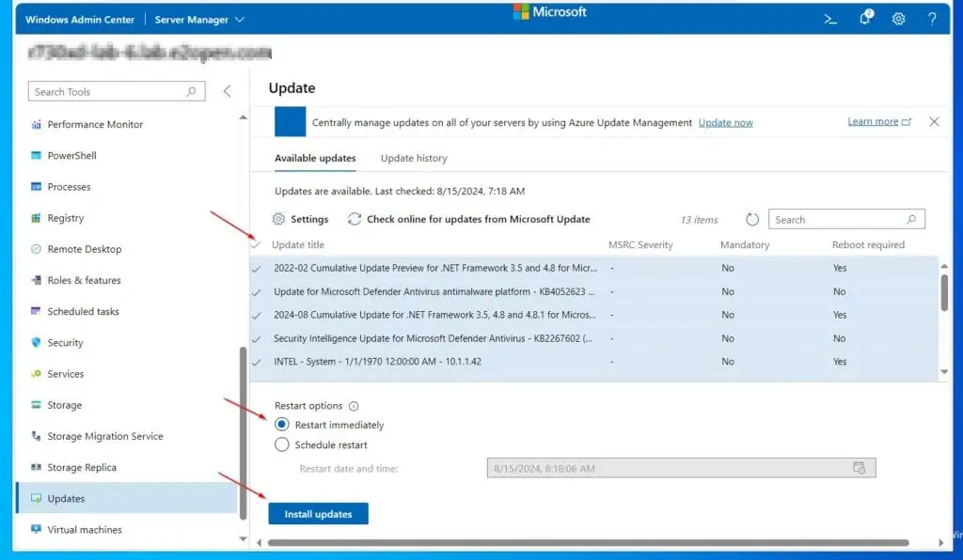
Task: Open the Learn more link
Action: (x=879, y=121)
